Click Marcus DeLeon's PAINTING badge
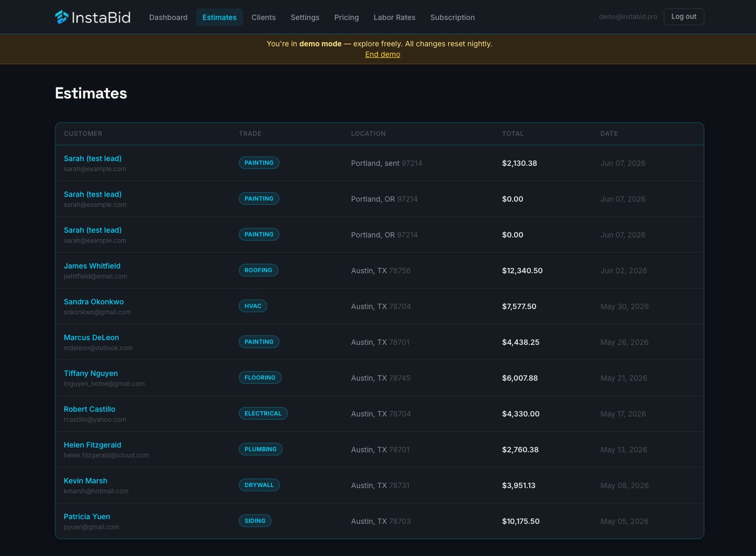Screen dimensions: 756x556 tap(259, 342)
